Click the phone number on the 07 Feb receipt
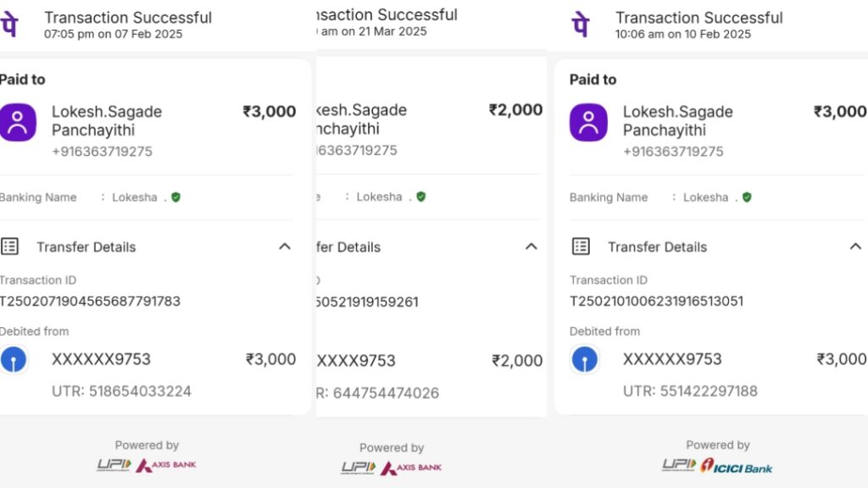 click(x=102, y=152)
